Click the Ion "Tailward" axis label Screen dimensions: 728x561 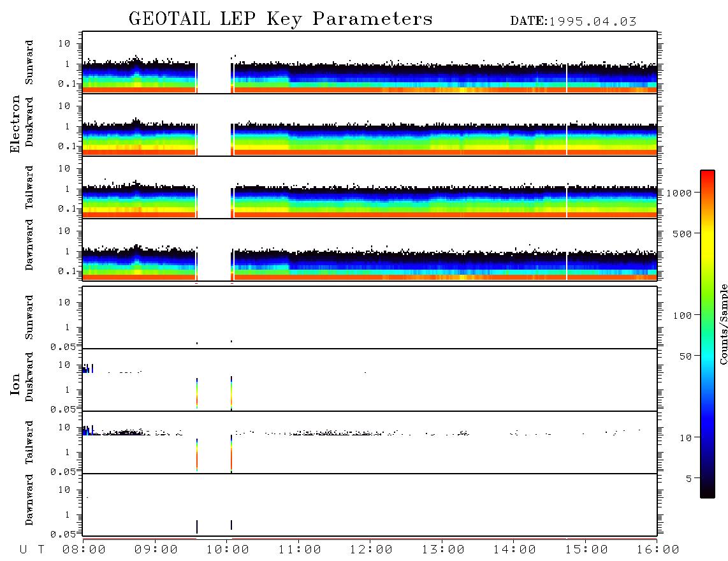(29, 442)
